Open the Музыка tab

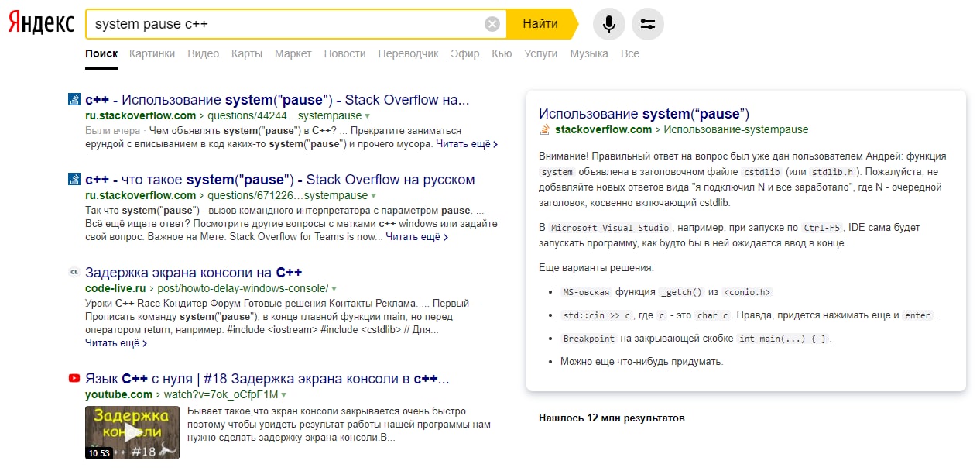pos(589,53)
